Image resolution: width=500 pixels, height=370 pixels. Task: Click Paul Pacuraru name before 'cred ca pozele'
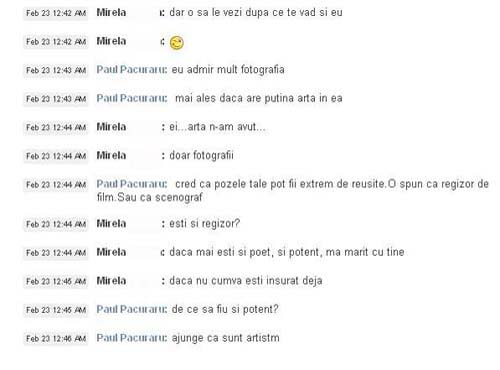[132, 184]
